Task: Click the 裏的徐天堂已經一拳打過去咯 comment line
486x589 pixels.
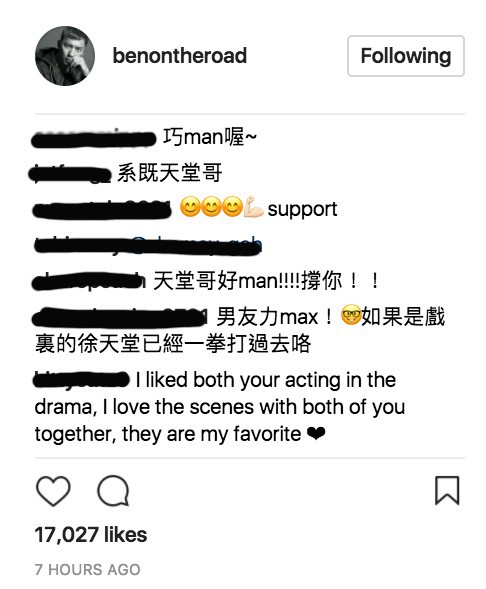Action: pyautogui.click(x=173, y=344)
